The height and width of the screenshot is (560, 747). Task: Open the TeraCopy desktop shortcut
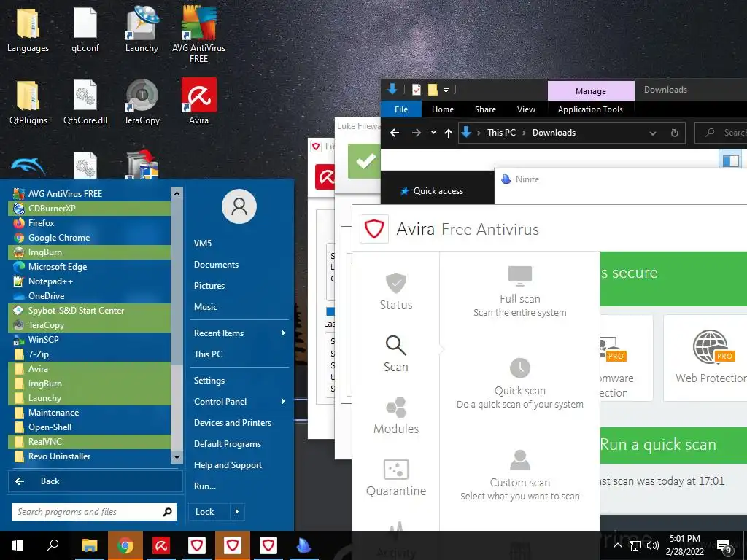click(142, 101)
